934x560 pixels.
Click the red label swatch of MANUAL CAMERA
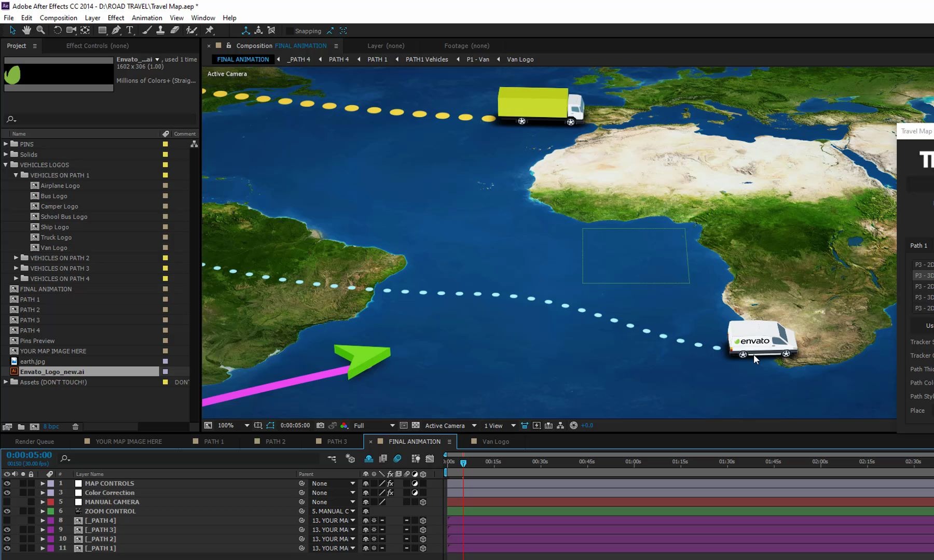click(51, 502)
